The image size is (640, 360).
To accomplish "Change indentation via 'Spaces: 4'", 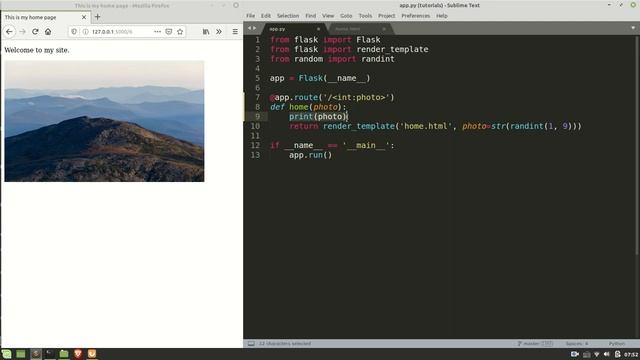I will pos(577,344).
